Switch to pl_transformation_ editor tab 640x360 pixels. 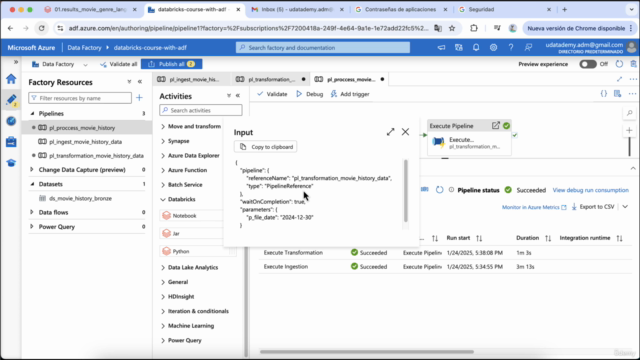(271, 79)
